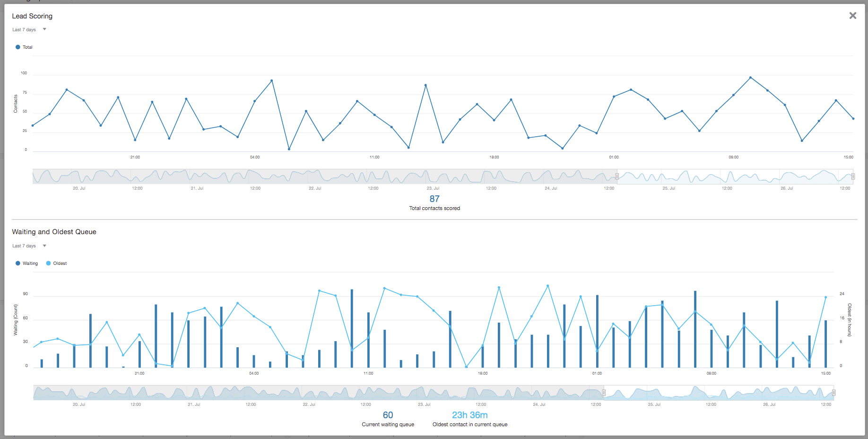Click the close X icon at top right
The height and width of the screenshot is (439, 868).
[853, 15]
